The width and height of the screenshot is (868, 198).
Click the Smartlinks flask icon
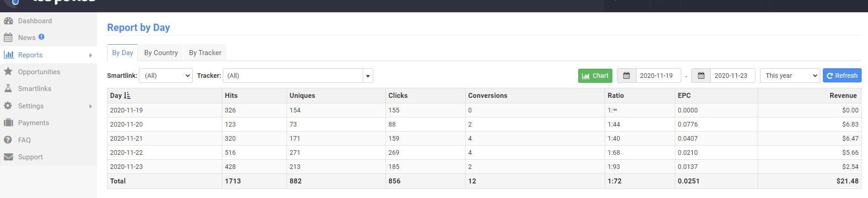8,89
